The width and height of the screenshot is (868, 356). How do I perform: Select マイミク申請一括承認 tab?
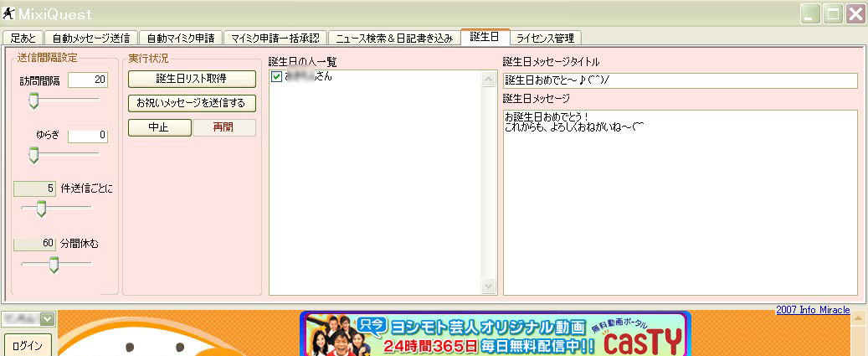(x=275, y=38)
